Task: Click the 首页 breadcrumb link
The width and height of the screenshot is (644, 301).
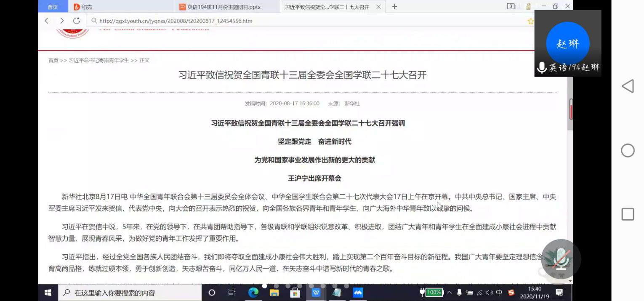Action: (53, 60)
